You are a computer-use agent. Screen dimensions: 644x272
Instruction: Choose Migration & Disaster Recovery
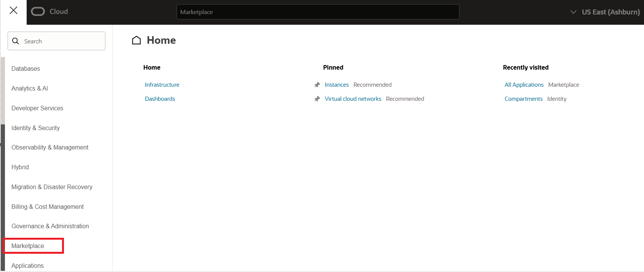click(x=52, y=187)
